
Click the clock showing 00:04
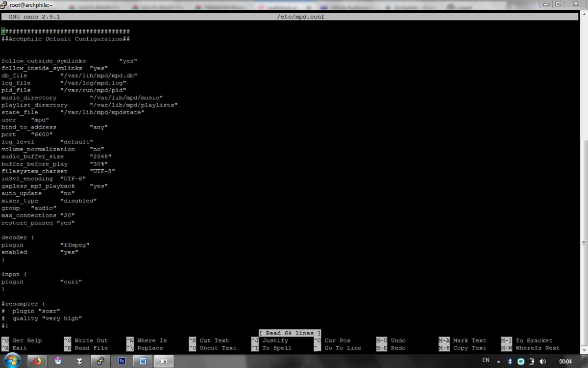pyautogui.click(x=566, y=361)
